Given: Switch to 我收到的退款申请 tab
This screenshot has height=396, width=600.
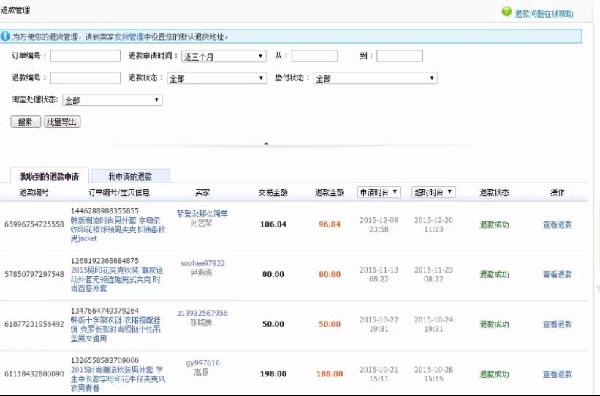Looking at the screenshot, I should click(49, 176).
